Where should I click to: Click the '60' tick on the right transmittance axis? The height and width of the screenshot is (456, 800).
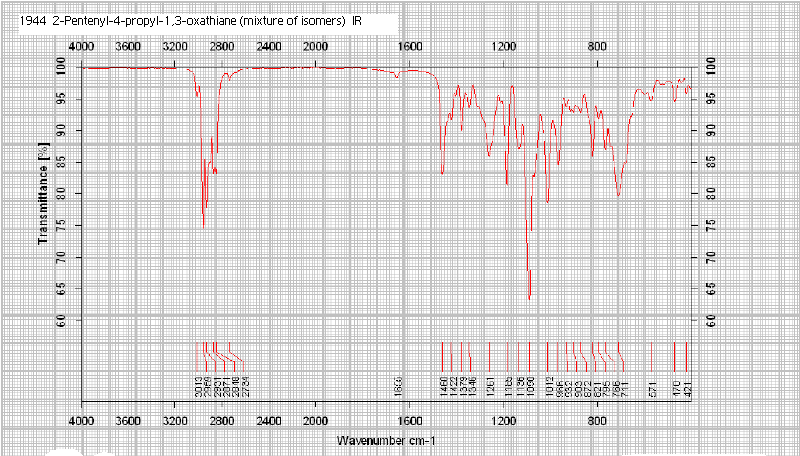click(x=711, y=320)
